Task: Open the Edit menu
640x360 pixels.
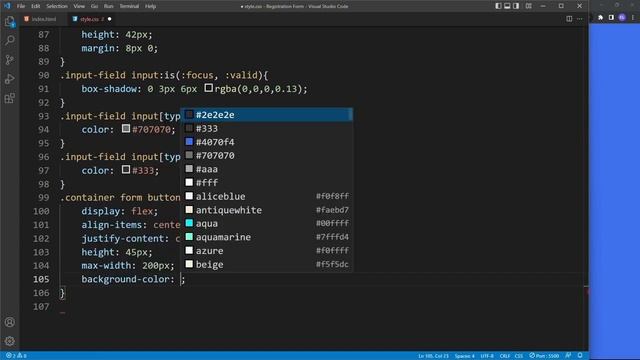Action: pyautogui.click(x=36, y=6)
